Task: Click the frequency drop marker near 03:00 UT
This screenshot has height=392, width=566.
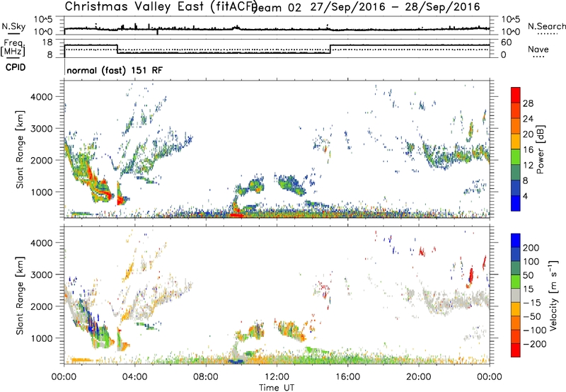Action: pyautogui.click(x=117, y=49)
